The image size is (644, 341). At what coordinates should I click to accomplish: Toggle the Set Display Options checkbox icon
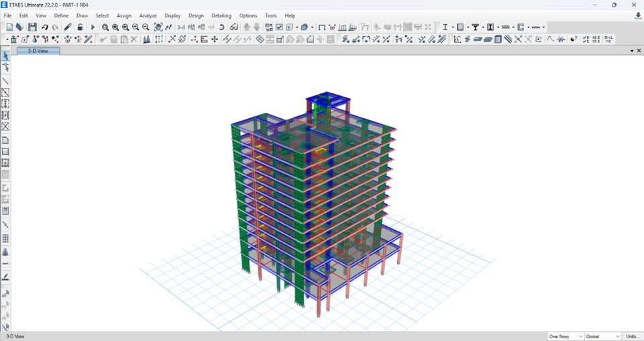(x=279, y=28)
